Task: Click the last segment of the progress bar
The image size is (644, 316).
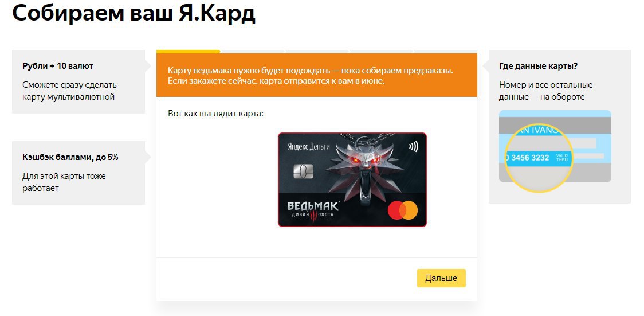Action: tap(445, 52)
